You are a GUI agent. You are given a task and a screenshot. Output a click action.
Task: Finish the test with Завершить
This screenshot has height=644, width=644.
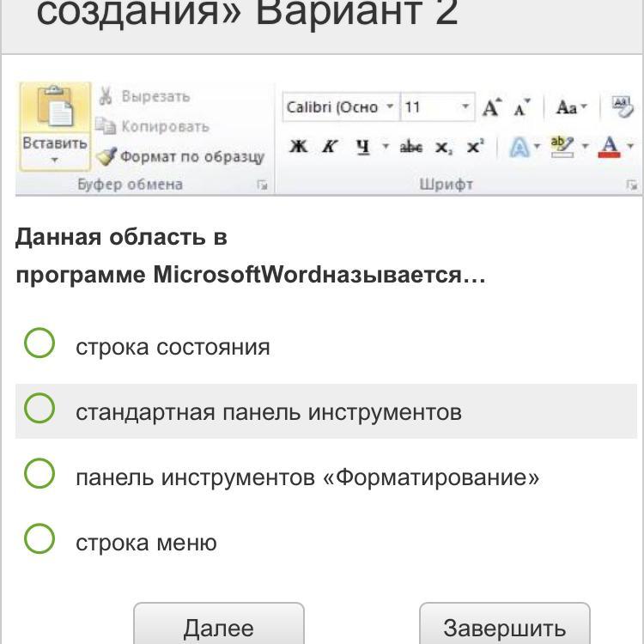point(504,624)
